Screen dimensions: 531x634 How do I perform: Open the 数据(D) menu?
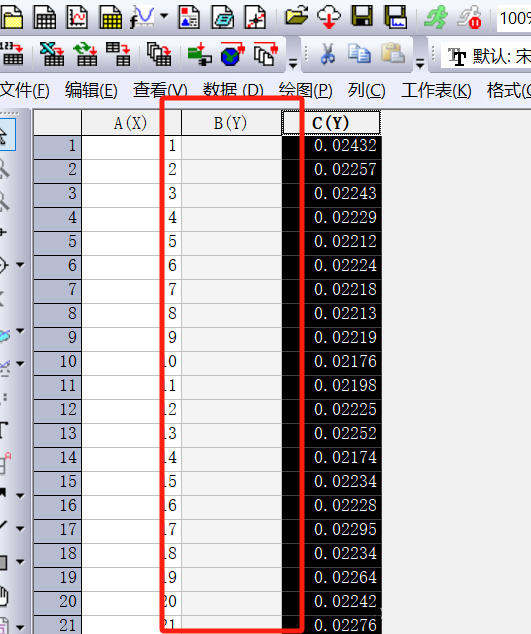[233, 90]
